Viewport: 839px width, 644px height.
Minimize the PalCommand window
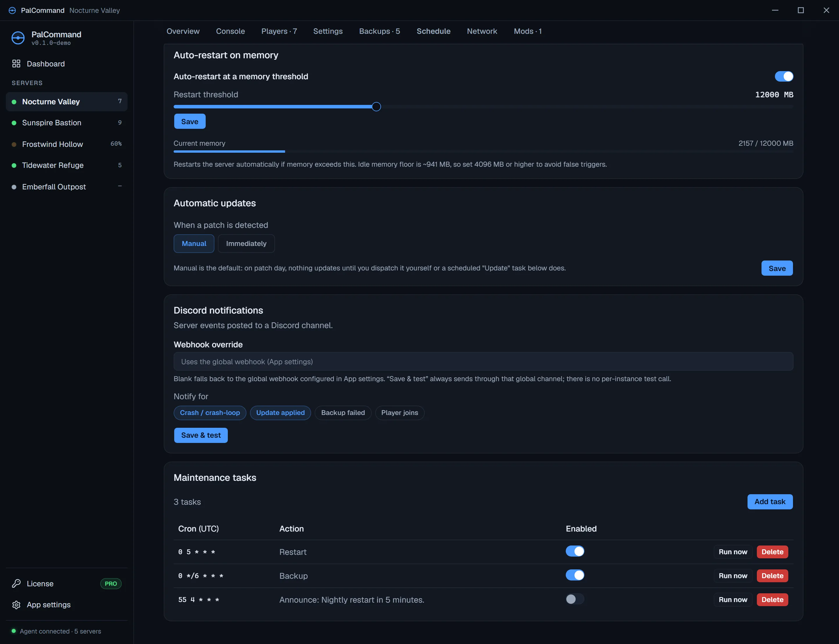point(775,10)
